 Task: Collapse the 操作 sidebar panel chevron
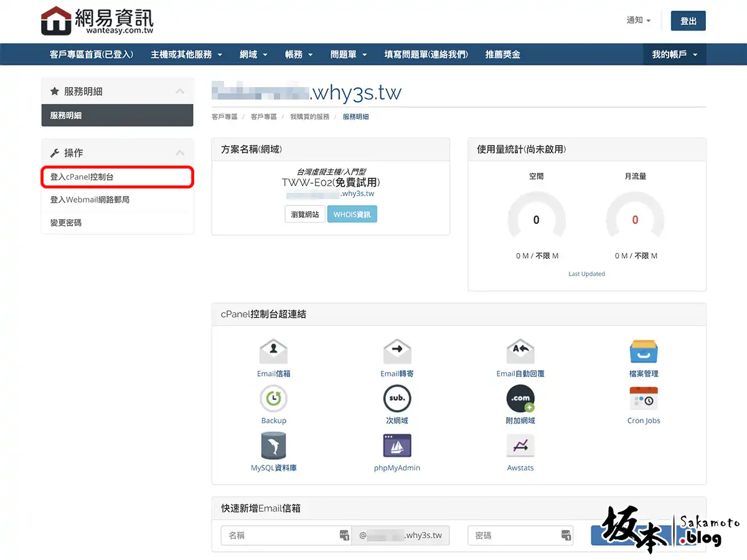pyautogui.click(x=180, y=153)
